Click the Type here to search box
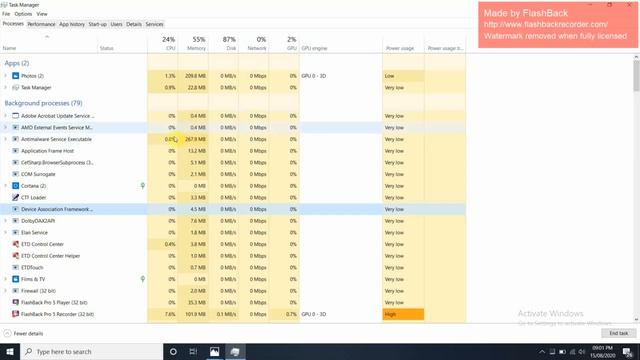Image resolution: width=640 pixels, height=360 pixels. [91, 351]
